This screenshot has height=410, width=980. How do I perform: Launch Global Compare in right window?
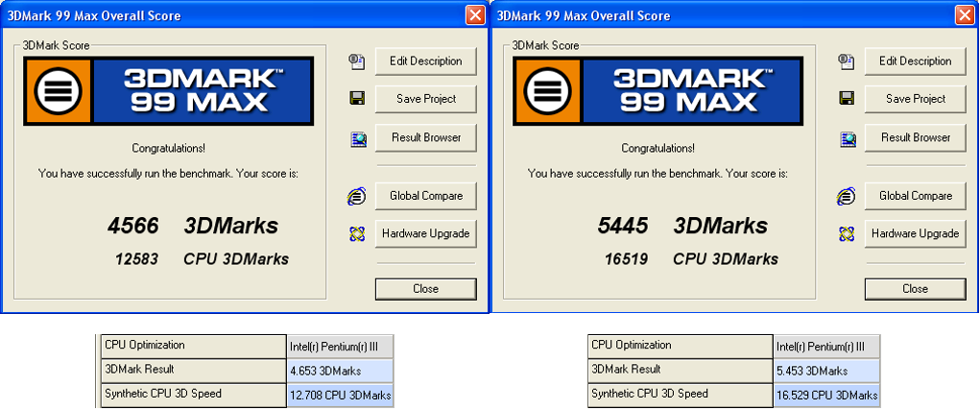click(x=915, y=196)
